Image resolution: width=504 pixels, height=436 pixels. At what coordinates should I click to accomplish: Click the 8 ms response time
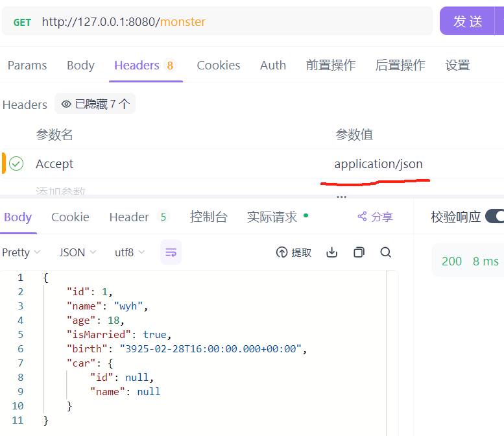486,261
